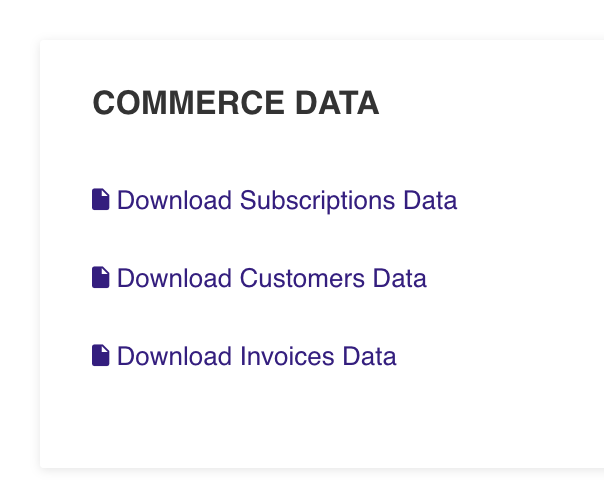Click the word Invoices in the third link
Screen dimensions: 604x502
click(x=287, y=356)
